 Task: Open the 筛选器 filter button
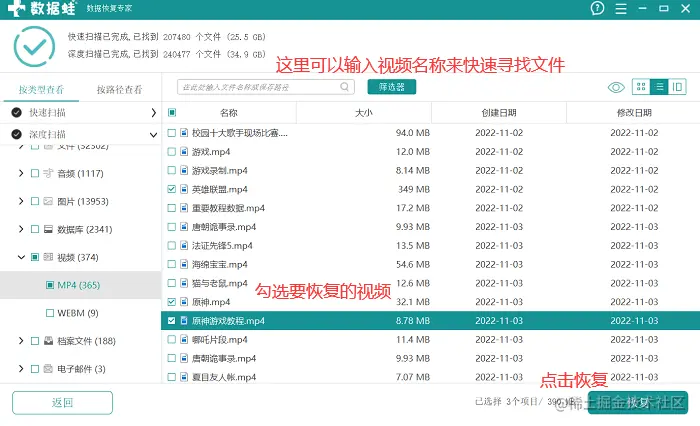click(x=392, y=87)
